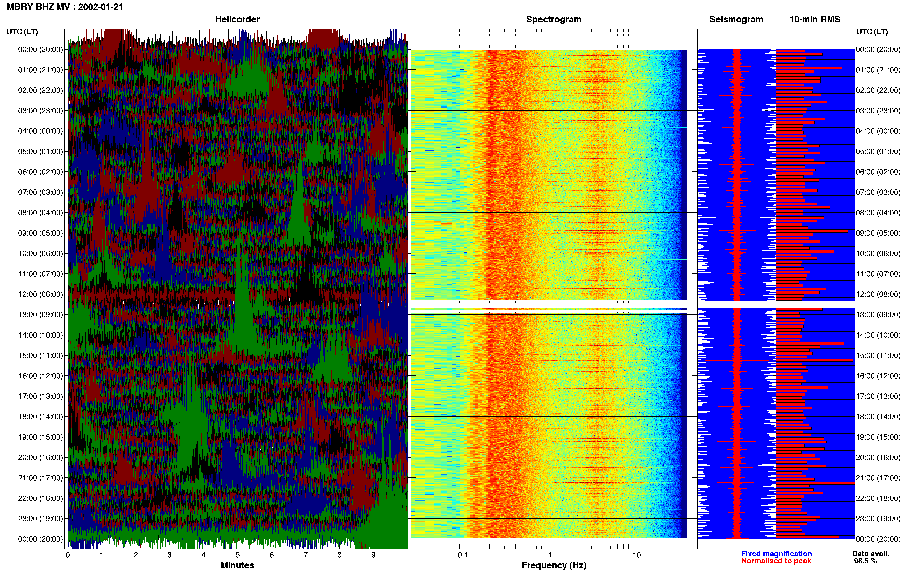
Task: Click the 'Frequency (Hz)' axis label
Action: click(554, 565)
